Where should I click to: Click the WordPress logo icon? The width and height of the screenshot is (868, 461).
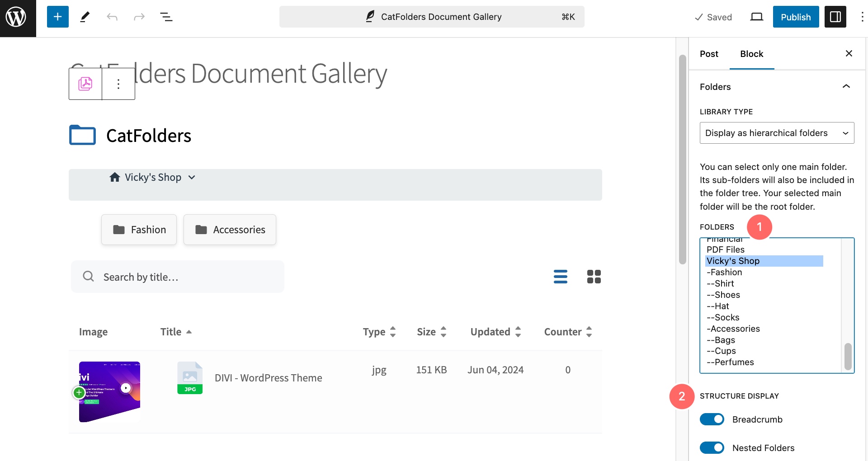click(16, 17)
